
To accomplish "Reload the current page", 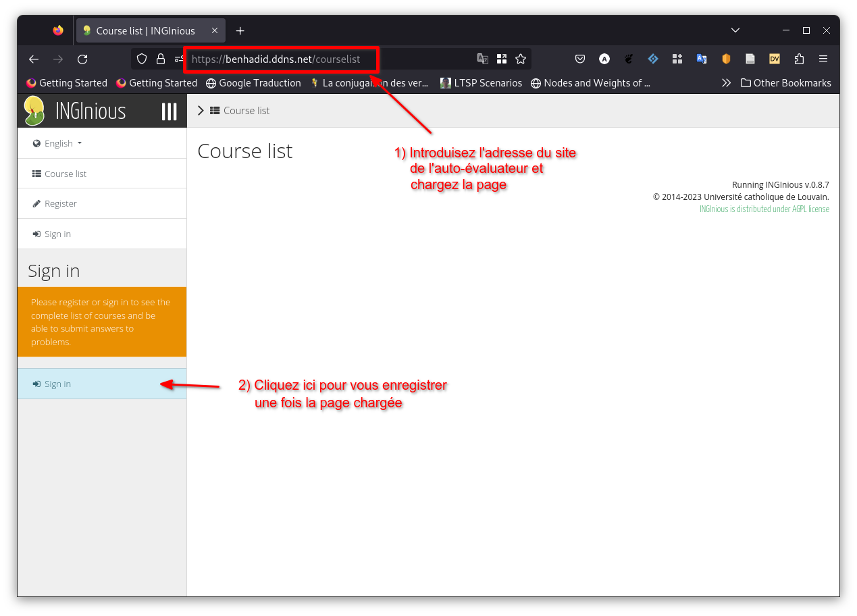I will (82, 59).
